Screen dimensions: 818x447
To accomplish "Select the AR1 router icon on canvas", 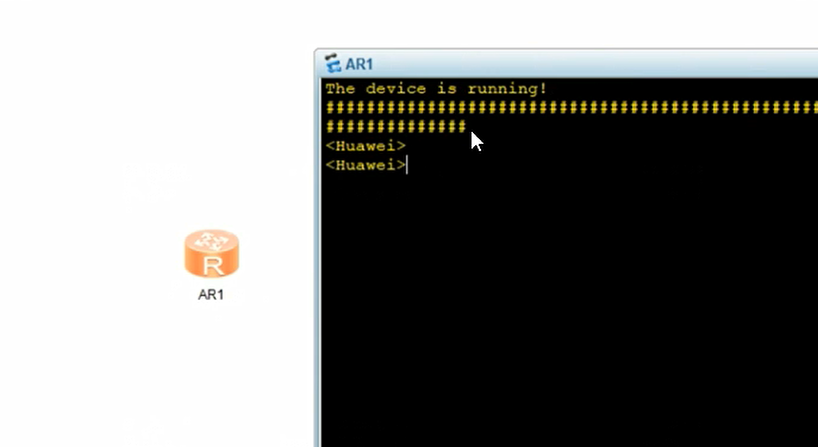I will click(x=211, y=253).
